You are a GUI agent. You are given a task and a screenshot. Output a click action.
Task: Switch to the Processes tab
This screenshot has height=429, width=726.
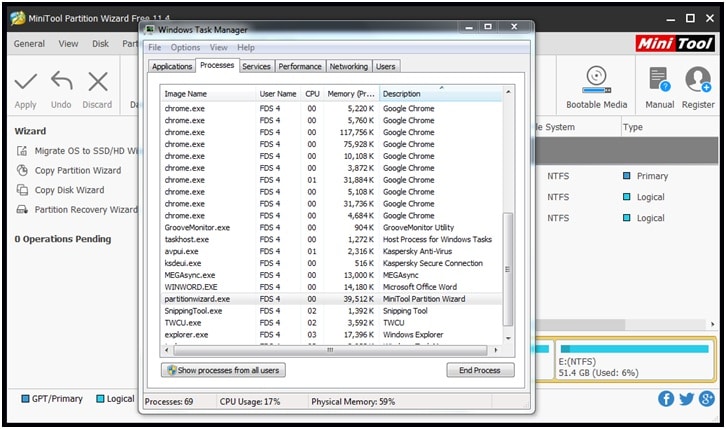point(217,65)
